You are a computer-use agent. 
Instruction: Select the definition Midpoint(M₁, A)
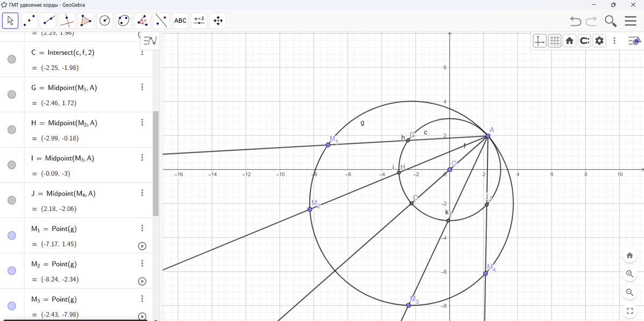click(x=72, y=88)
